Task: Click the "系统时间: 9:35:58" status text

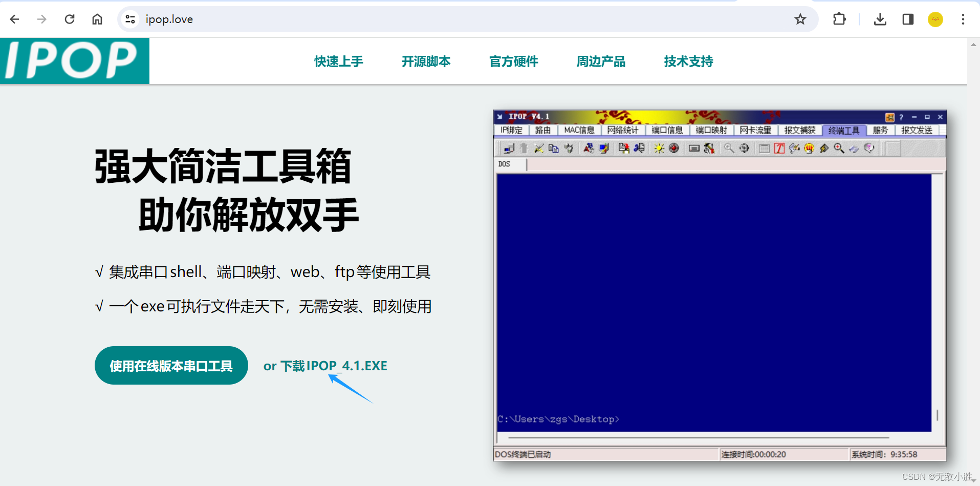Action: (x=884, y=454)
